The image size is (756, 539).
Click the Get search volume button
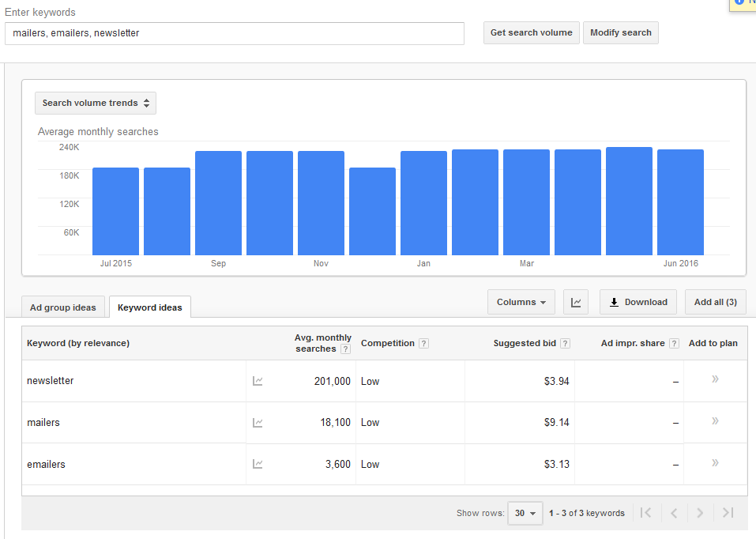pos(531,33)
